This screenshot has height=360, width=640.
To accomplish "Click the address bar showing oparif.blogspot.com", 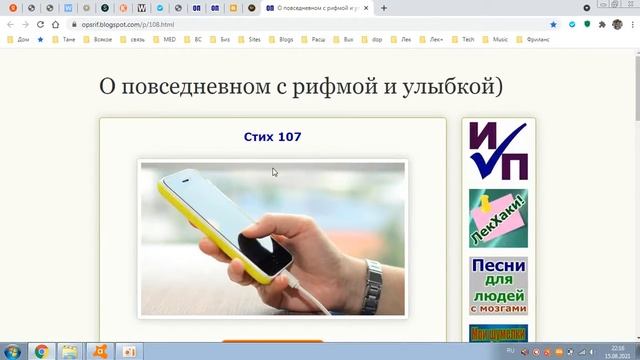I will pos(312,24).
